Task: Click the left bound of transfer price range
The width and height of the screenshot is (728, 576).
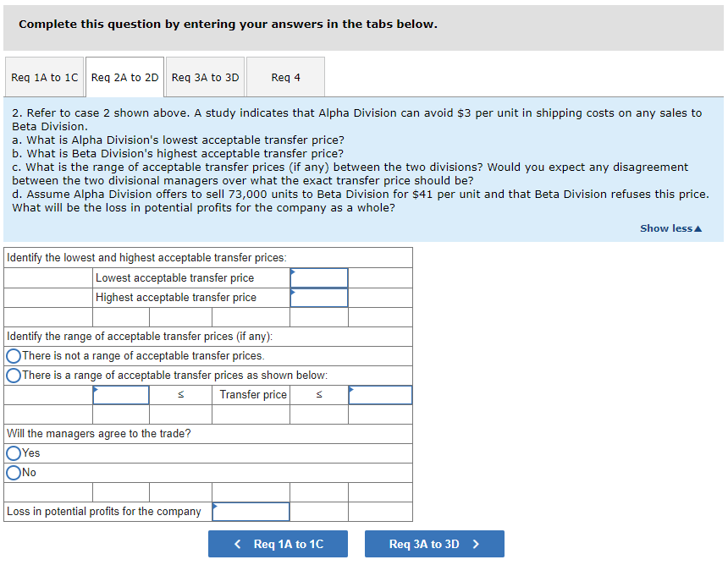Action: (x=120, y=394)
